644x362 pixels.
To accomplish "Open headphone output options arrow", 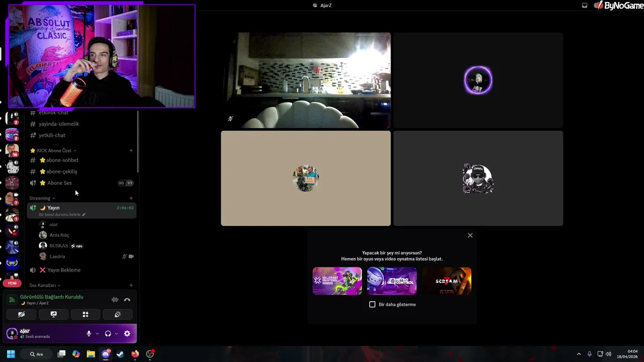I will coord(116,333).
